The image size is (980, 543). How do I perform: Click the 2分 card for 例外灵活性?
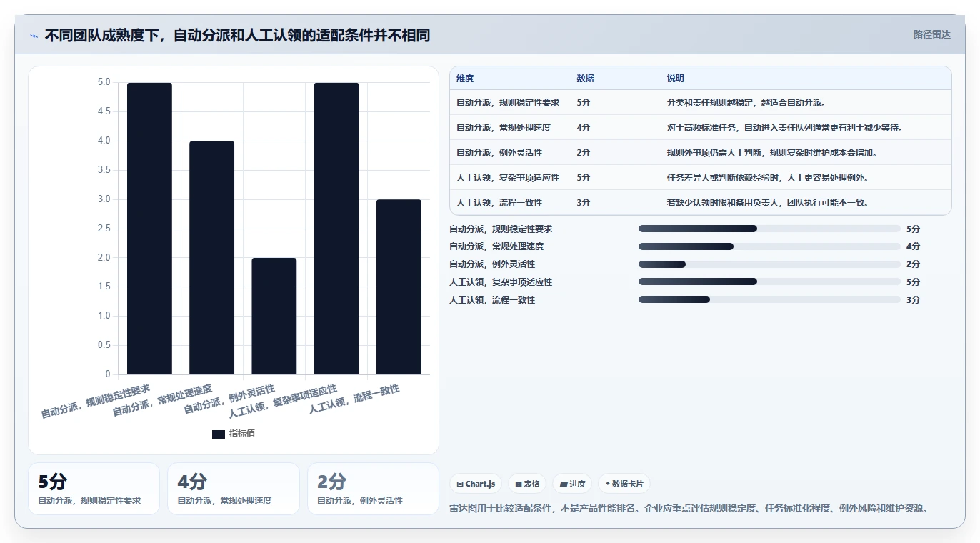373,489
